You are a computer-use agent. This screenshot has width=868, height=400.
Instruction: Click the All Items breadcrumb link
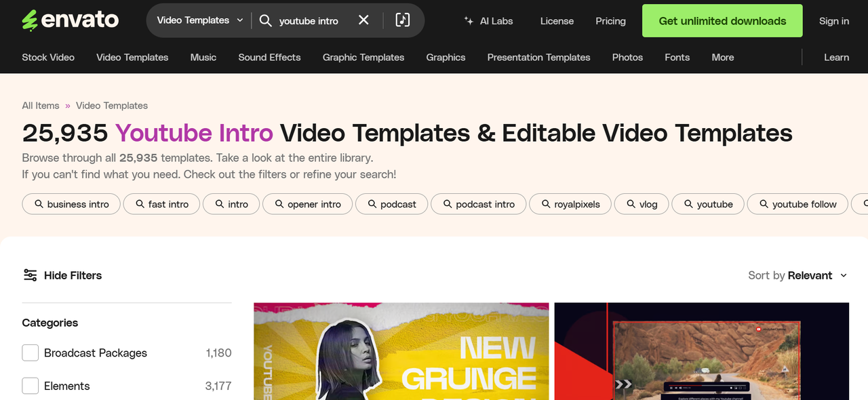coord(41,106)
